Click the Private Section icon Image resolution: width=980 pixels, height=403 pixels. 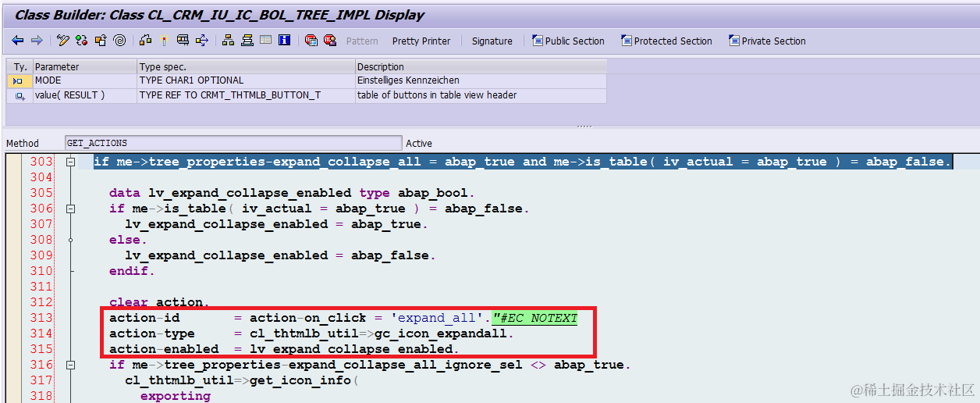click(x=734, y=41)
